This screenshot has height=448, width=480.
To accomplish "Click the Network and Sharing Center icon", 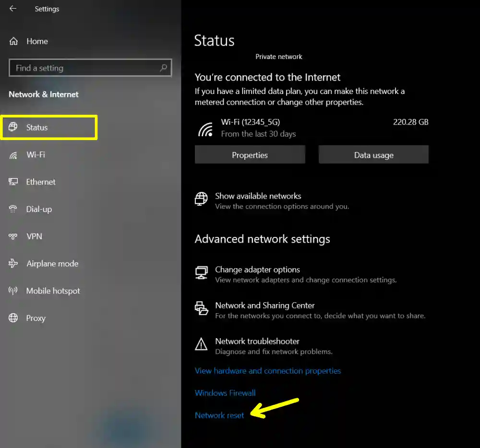I will point(201,307).
